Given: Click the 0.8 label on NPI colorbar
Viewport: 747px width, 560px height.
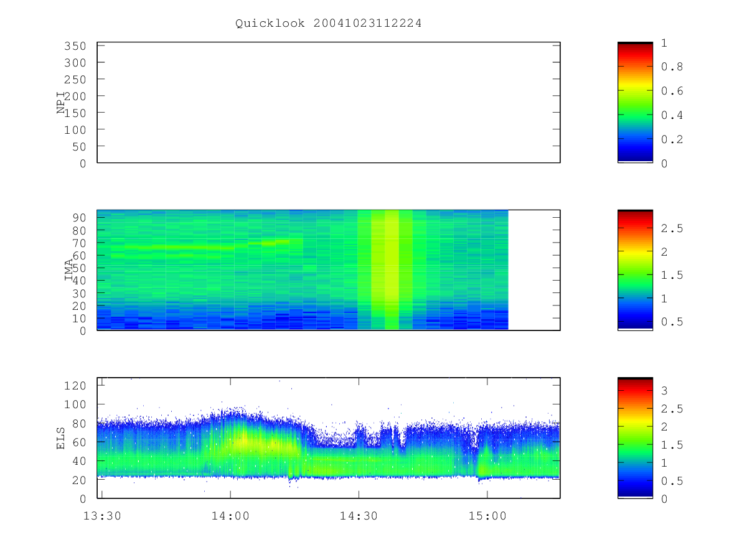Looking at the screenshot, I should pos(672,67).
